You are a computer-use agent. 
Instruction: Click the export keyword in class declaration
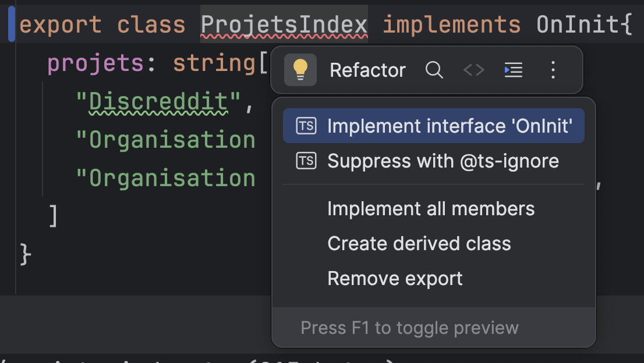pos(60,25)
